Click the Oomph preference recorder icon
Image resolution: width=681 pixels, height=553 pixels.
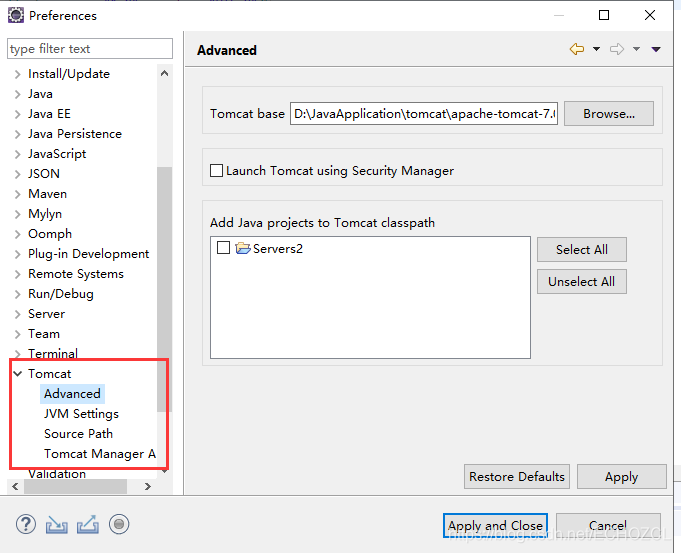coord(119,524)
